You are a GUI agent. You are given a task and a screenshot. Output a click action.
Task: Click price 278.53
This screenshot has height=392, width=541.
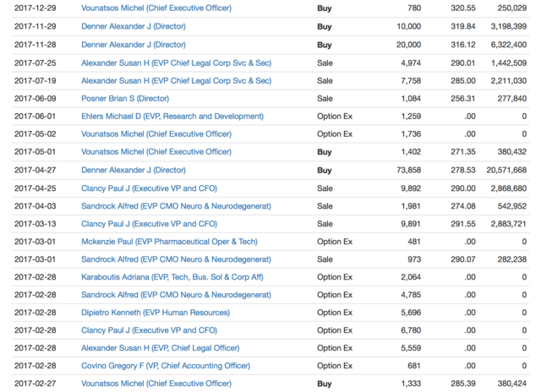[x=463, y=170]
